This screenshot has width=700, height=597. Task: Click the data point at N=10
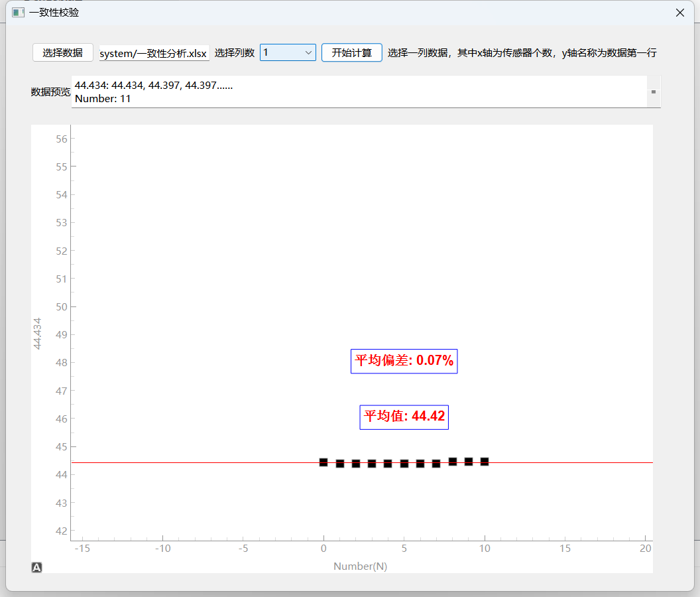485,462
